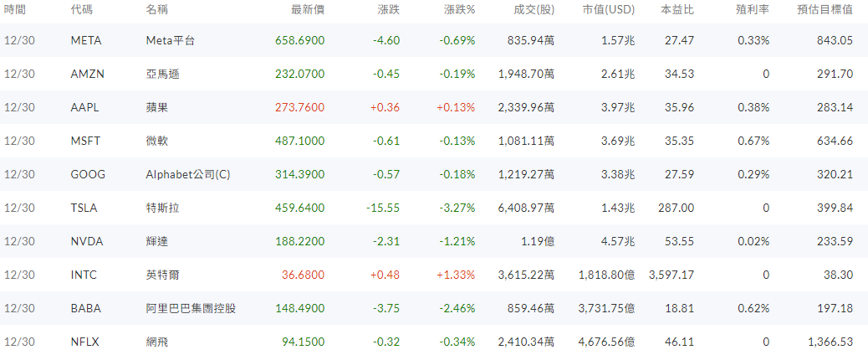The width and height of the screenshot is (868, 355).
Task: Open the BABA ticker link
Action: (x=86, y=308)
